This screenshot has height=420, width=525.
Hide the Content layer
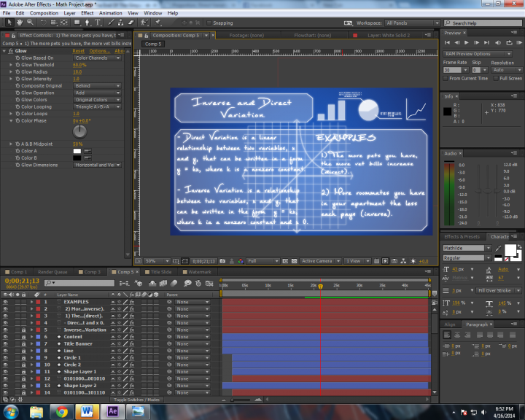click(5, 337)
